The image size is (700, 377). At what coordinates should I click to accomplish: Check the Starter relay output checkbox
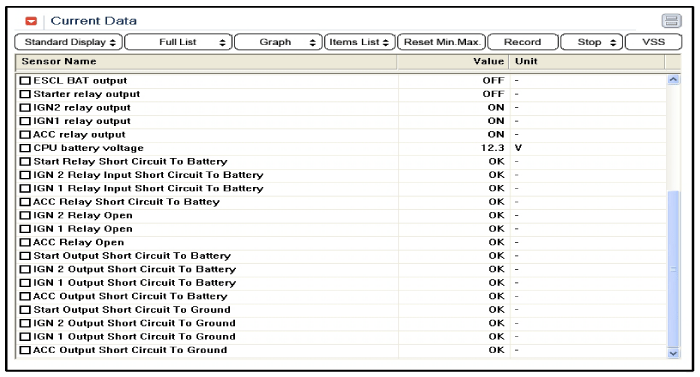[25, 94]
